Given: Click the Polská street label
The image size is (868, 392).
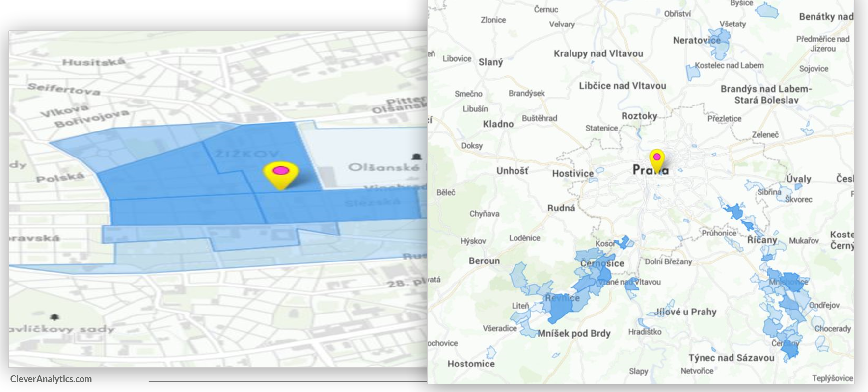Looking at the screenshot, I should 60,178.
